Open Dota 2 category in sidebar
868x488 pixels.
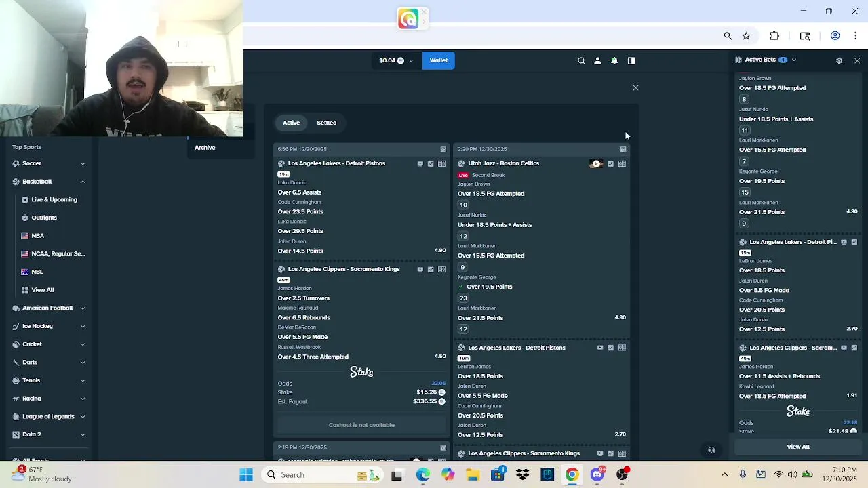(x=32, y=434)
